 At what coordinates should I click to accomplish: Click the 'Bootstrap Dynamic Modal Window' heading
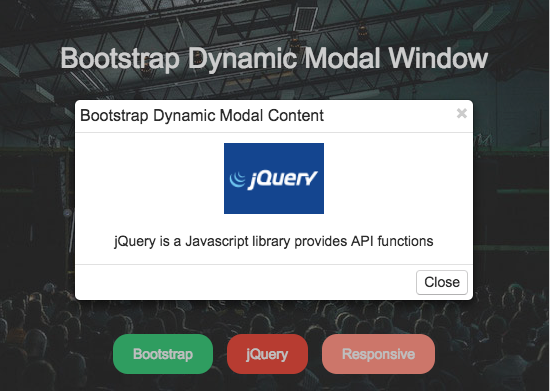274,59
